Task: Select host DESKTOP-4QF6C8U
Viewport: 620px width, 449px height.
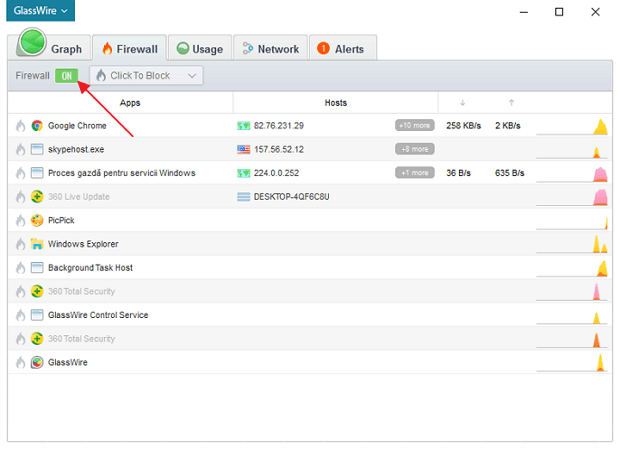Action: (x=291, y=197)
